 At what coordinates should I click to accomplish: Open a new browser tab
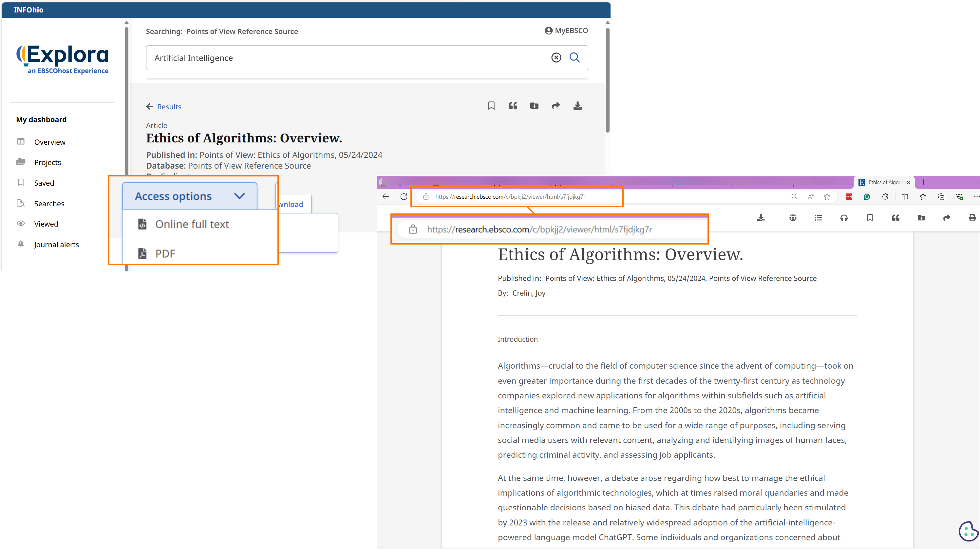click(x=923, y=182)
